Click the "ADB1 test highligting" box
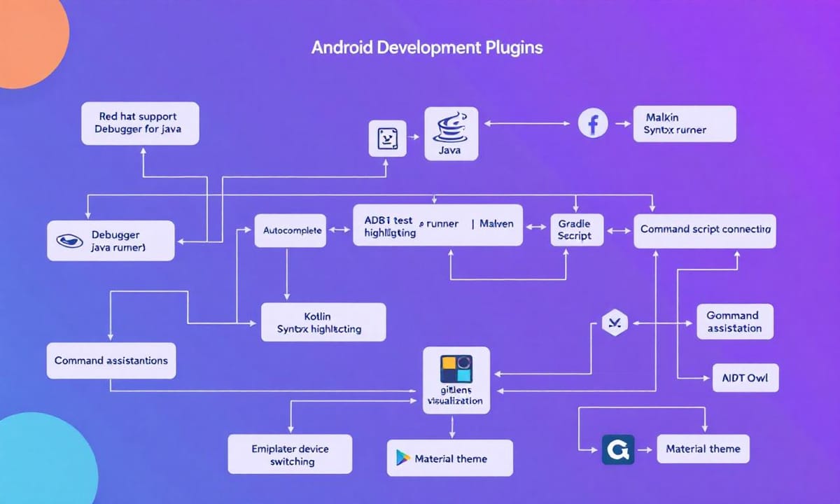Image resolution: width=840 pixels, height=504 pixels. 437,225
